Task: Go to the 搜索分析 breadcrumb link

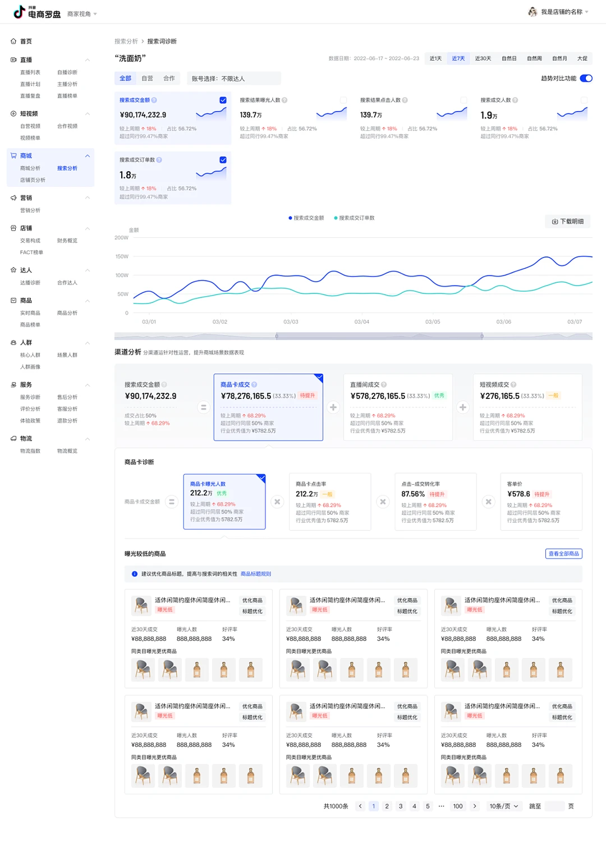Action: (x=126, y=42)
